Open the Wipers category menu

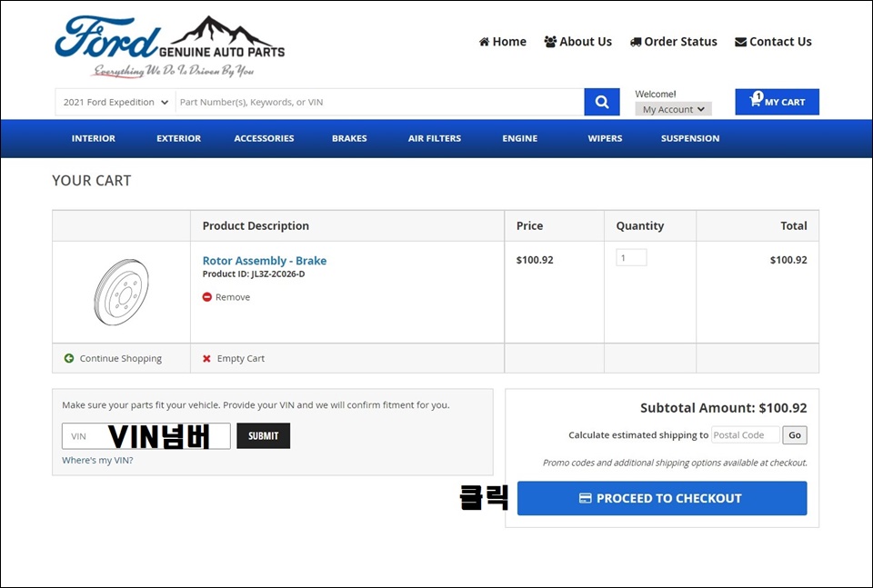click(x=605, y=138)
